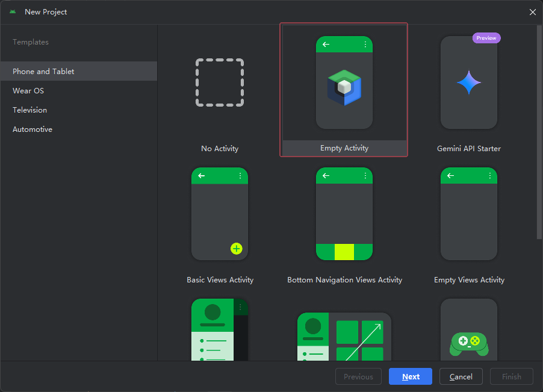543x392 pixels.
Task: Open the Television templates section
Action: pyautogui.click(x=29, y=110)
